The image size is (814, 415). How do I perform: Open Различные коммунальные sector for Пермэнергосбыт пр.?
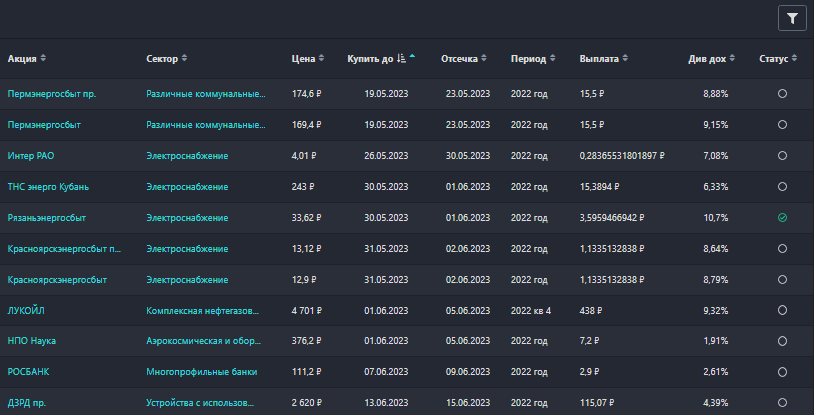pos(206,94)
